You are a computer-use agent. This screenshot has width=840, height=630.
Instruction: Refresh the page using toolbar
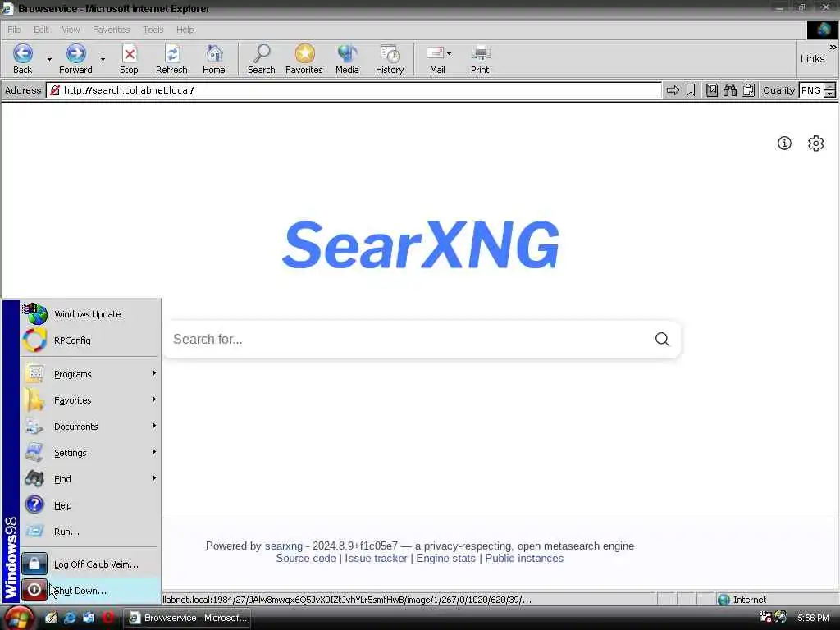(x=171, y=59)
